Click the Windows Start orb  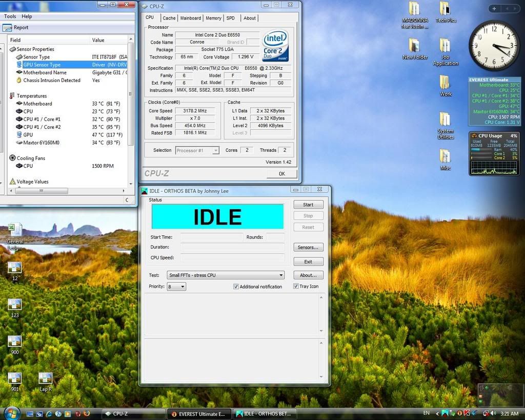tap(11, 413)
